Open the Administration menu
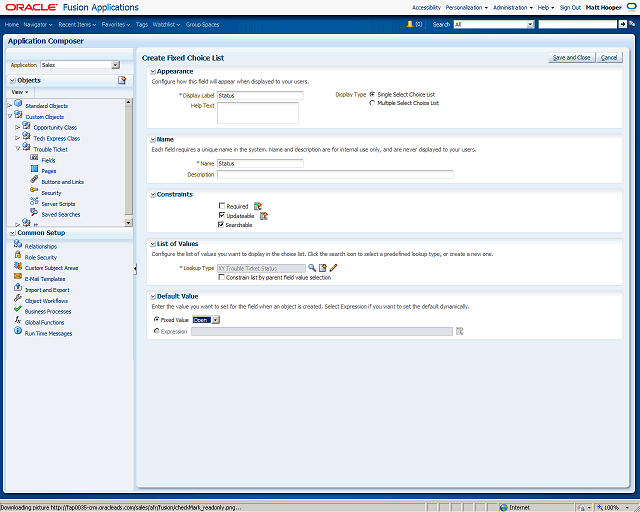640x512 pixels. point(513,7)
